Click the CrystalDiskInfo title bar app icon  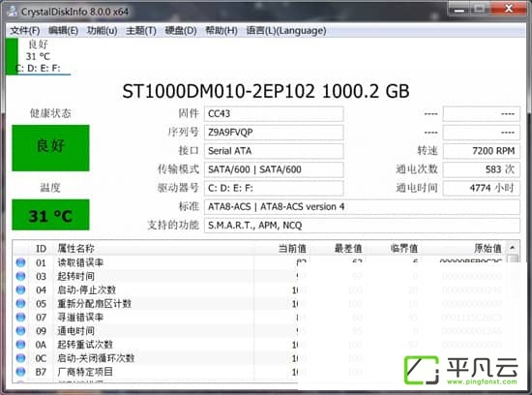pos(12,11)
